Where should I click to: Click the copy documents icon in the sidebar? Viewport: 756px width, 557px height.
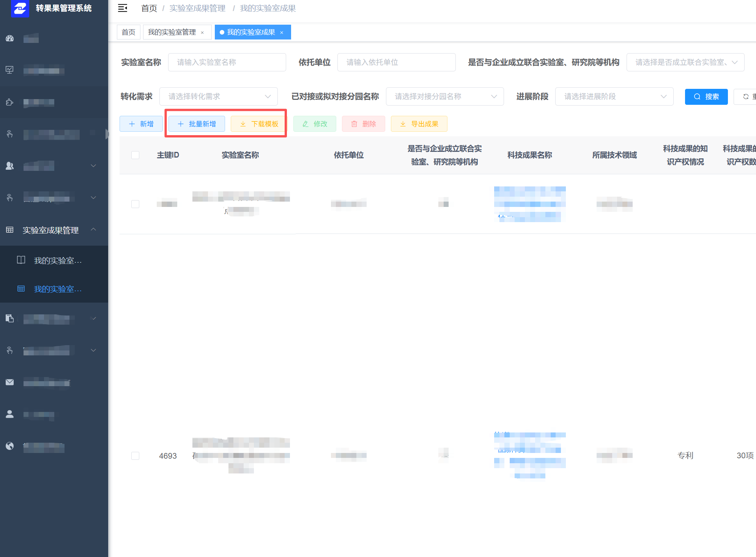click(9, 319)
